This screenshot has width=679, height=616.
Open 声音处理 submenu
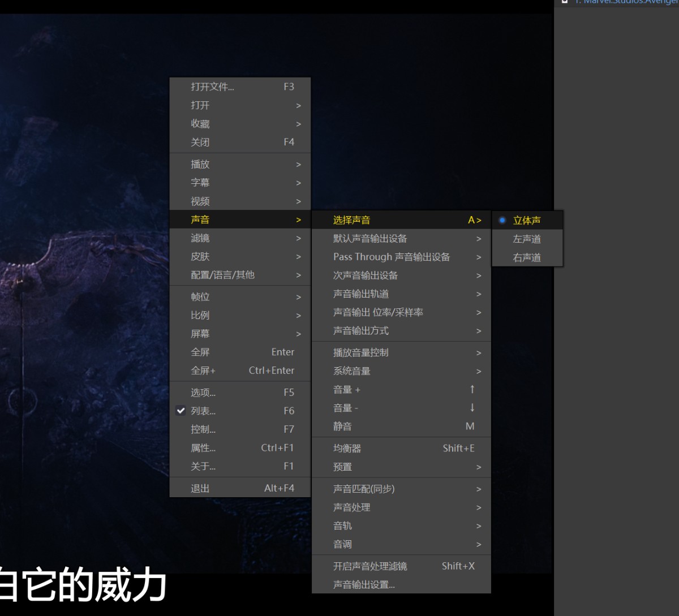tap(401, 507)
